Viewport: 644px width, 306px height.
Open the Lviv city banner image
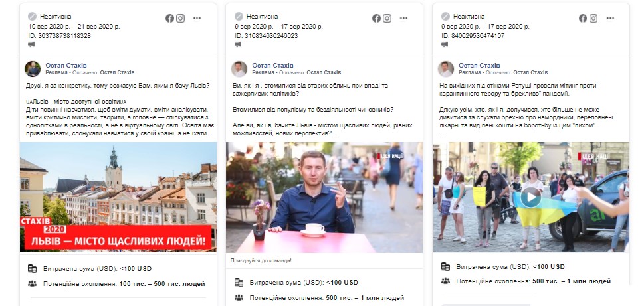(x=118, y=197)
